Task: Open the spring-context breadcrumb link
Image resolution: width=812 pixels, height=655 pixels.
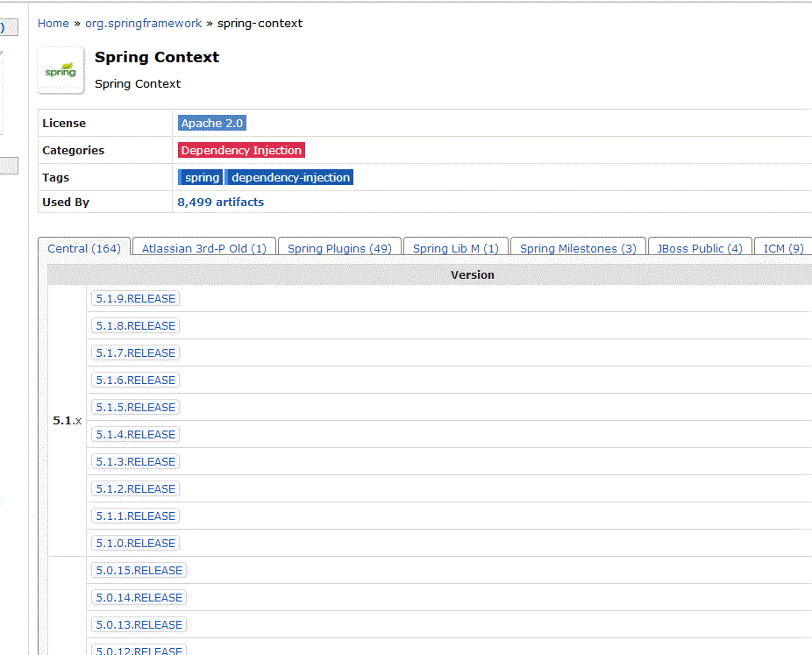Action: point(260,24)
